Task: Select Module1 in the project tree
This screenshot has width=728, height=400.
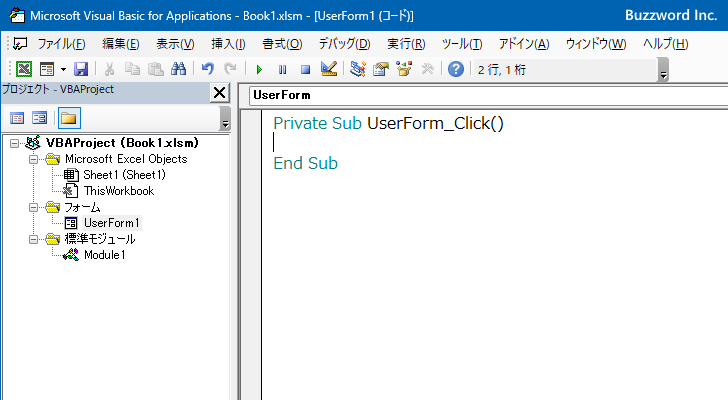Action: (104, 255)
